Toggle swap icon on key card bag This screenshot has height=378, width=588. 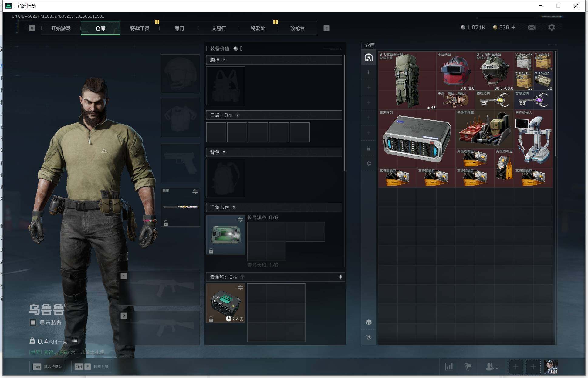click(240, 219)
